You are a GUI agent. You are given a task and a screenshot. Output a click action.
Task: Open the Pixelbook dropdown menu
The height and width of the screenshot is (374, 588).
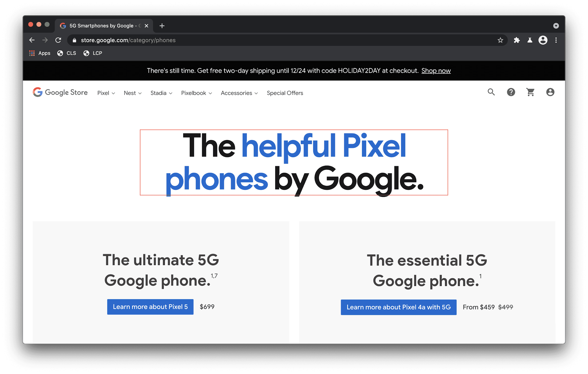(x=195, y=93)
